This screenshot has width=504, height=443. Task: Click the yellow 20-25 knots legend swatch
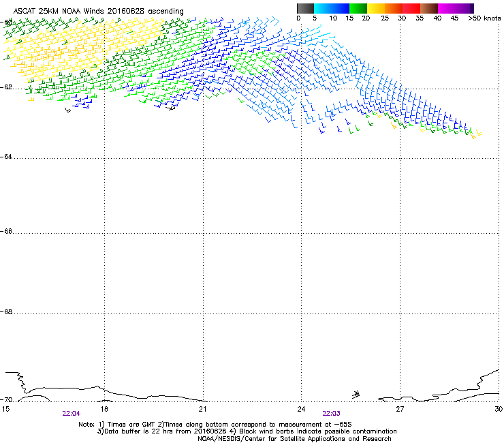pyautogui.click(x=376, y=8)
